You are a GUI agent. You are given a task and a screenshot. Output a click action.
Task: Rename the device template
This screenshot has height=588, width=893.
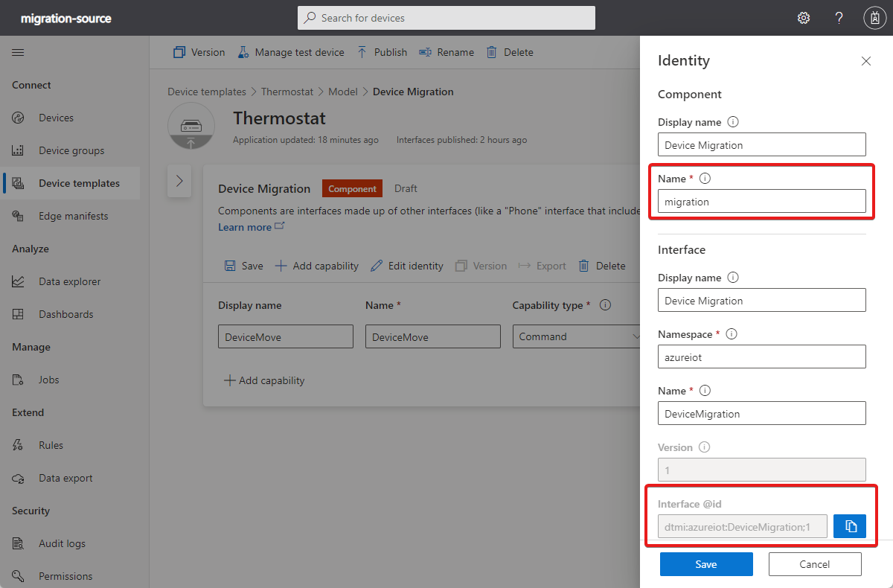(x=446, y=52)
